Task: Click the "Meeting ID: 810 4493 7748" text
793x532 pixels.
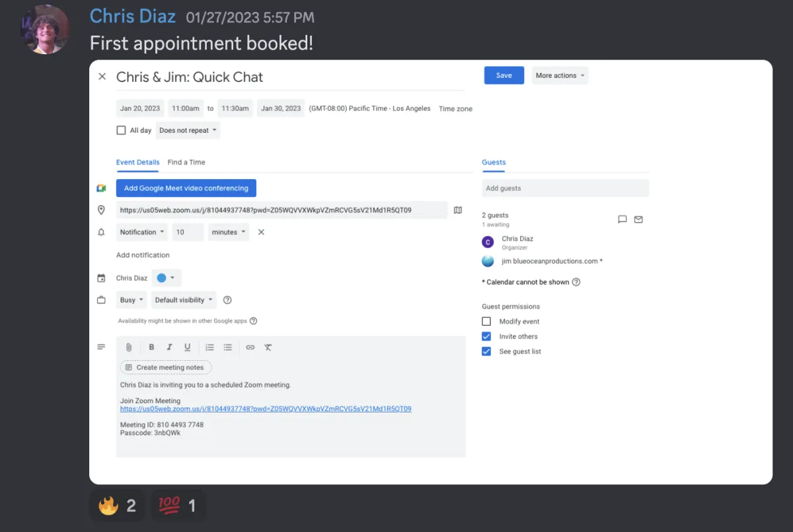Action: 162,425
